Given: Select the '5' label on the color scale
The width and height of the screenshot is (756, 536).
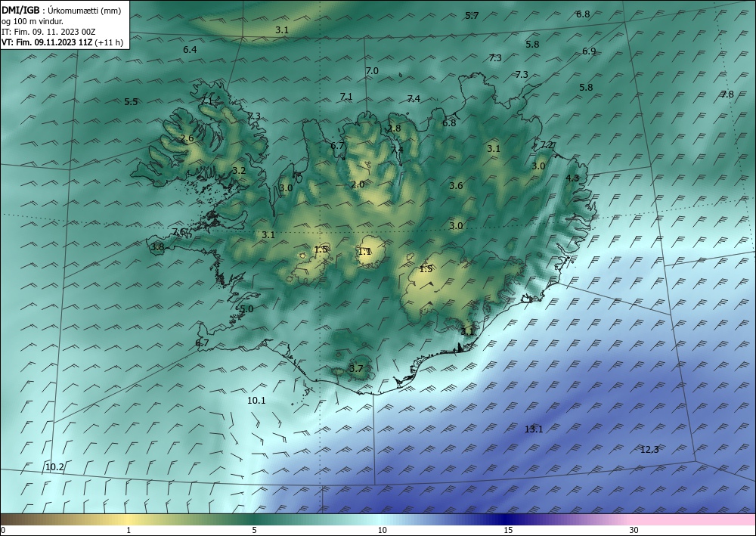Looking at the screenshot, I should [x=254, y=530].
